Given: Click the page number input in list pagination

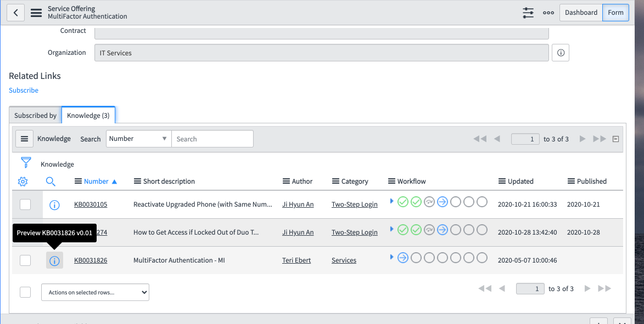Looking at the screenshot, I should 525,139.
